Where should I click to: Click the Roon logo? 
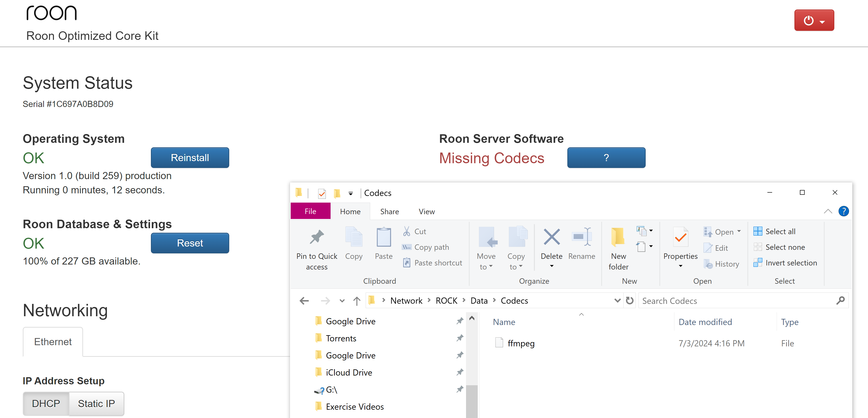click(52, 13)
